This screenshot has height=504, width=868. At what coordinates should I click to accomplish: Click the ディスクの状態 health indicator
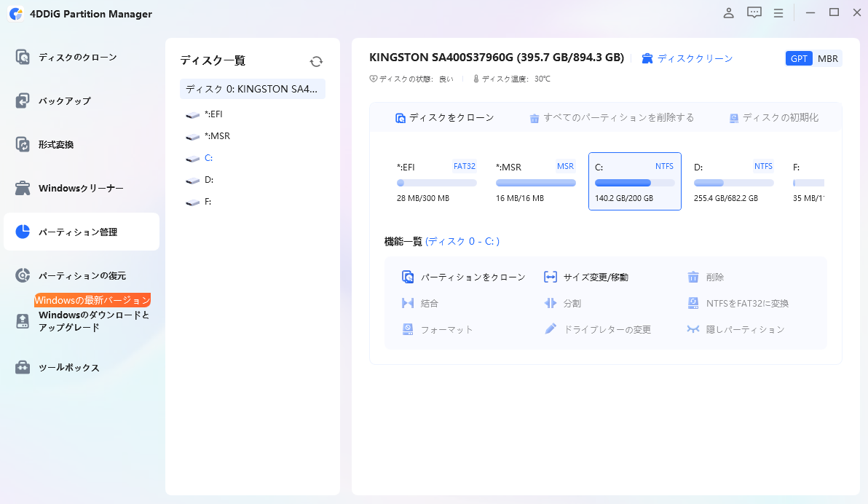pos(411,79)
